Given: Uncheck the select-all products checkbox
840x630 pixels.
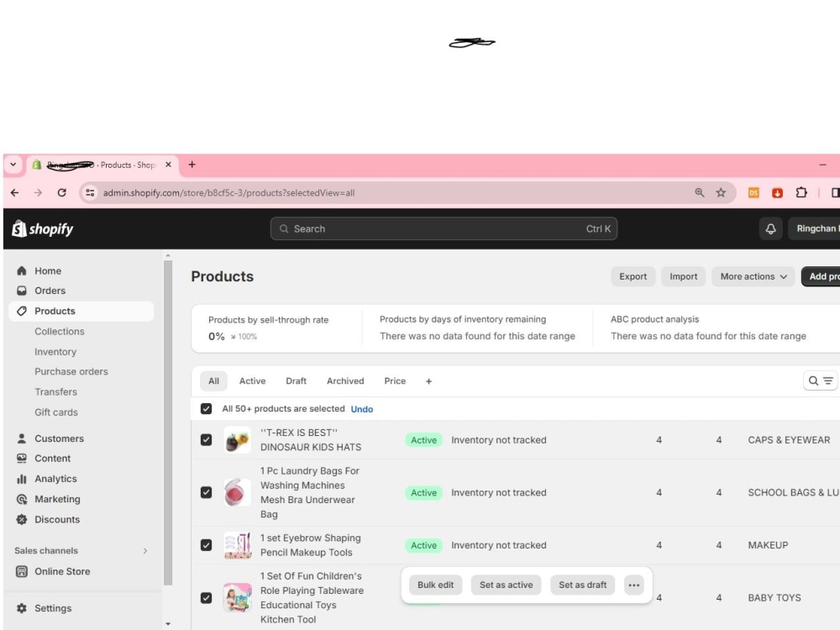Looking at the screenshot, I should pyautogui.click(x=207, y=409).
